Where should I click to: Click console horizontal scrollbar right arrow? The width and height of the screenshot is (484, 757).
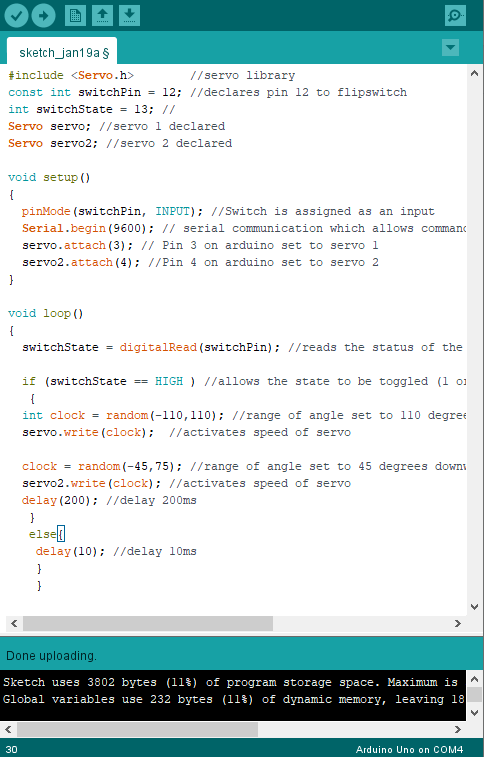click(x=458, y=729)
